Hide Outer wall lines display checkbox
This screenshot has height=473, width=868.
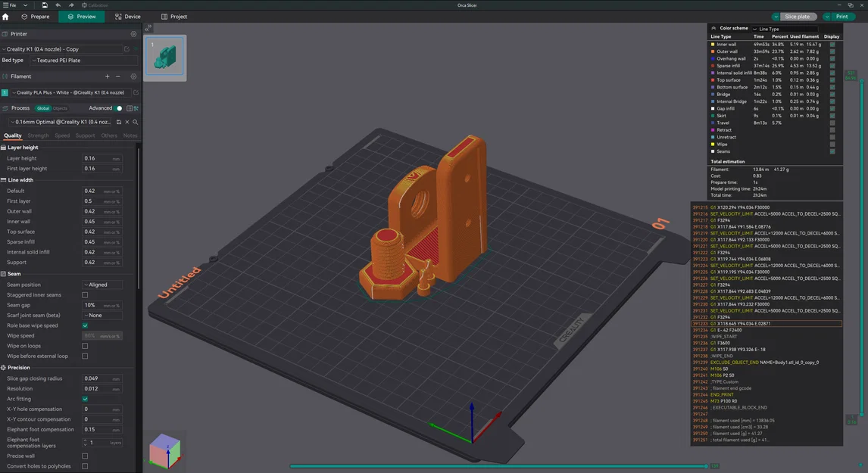click(832, 51)
